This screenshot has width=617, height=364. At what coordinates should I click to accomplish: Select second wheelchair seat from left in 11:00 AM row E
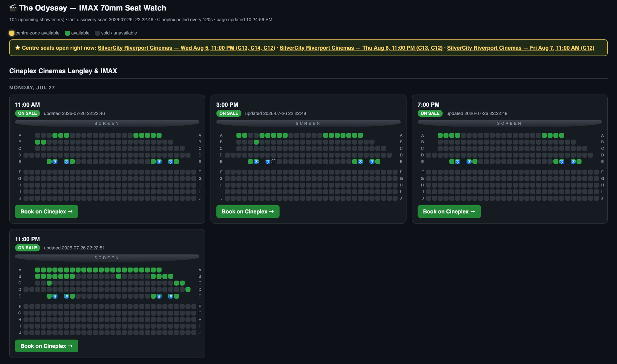pyautogui.click(x=66, y=162)
